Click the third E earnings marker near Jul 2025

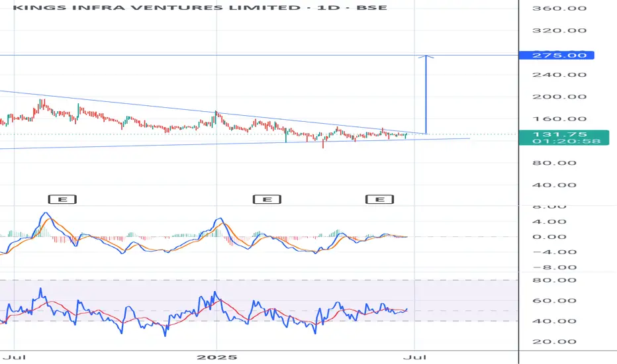point(380,199)
